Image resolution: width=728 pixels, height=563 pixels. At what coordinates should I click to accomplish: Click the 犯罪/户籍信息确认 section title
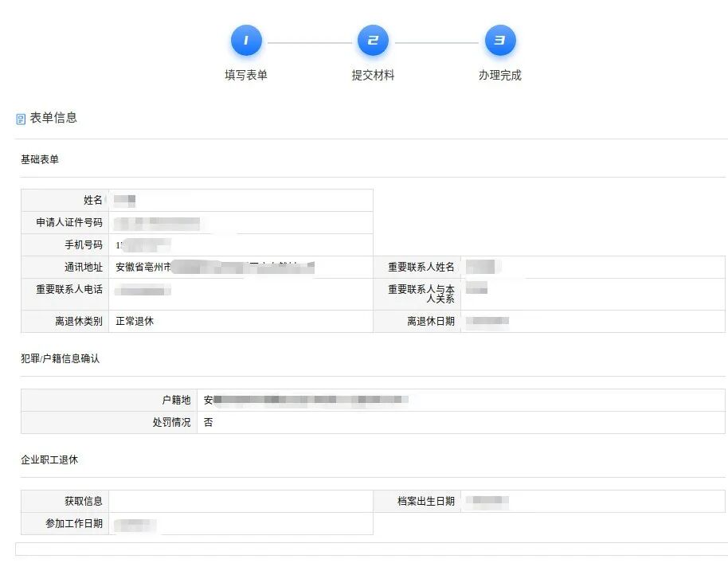tap(61, 358)
